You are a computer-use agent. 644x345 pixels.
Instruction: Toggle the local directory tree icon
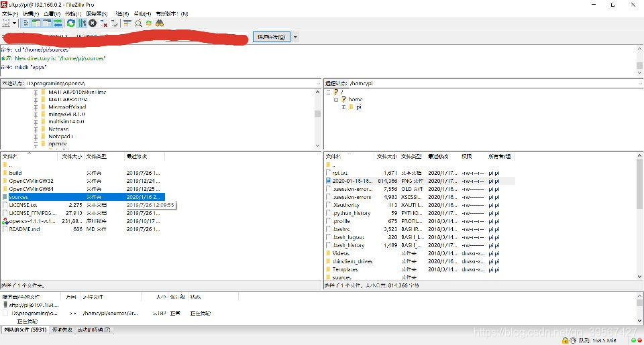pyautogui.click(x=36, y=23)
